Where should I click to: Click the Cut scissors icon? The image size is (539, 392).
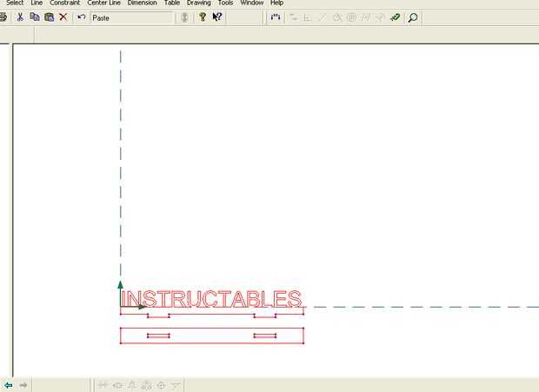[x=20, y=17]
